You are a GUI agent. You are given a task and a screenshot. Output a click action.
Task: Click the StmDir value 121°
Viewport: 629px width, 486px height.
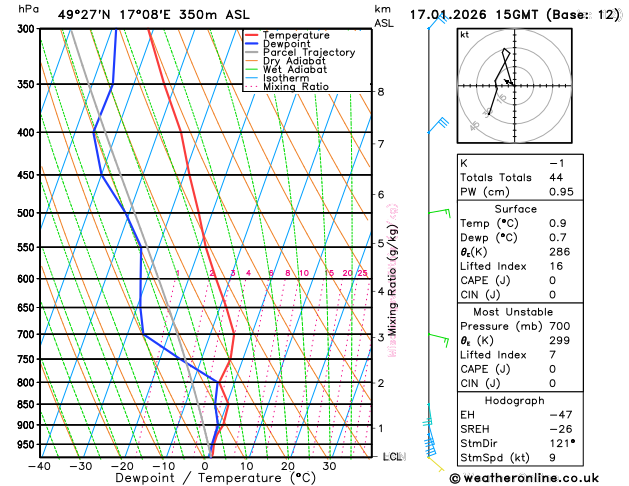pyautogui.click(x=562, y=443)
